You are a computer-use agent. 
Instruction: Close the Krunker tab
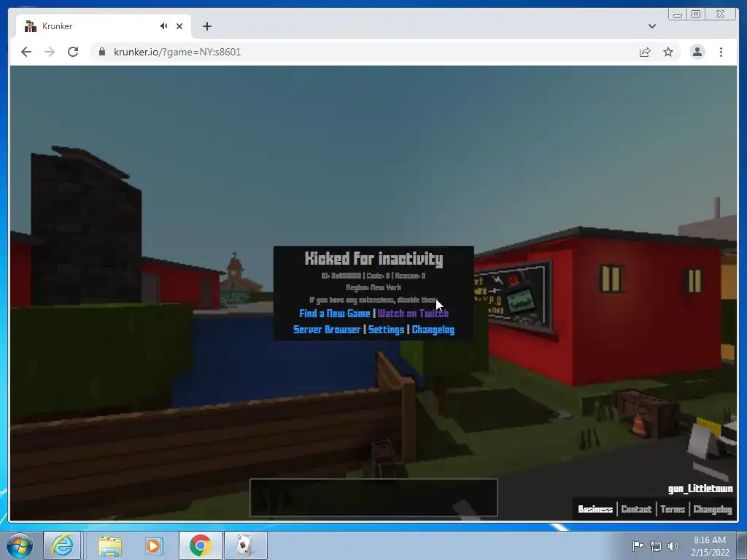179,26
